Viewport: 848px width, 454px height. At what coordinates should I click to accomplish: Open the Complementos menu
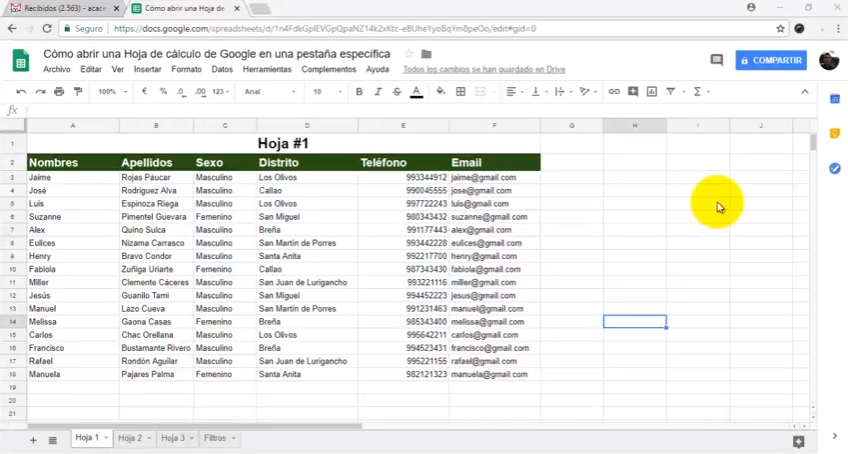[x=329, y=69]
